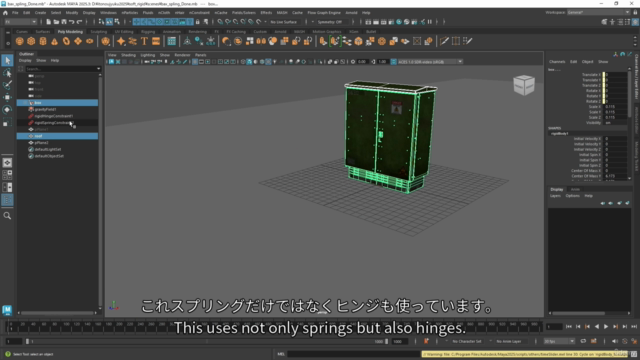Click the Save Scene icon
Screen dimensions: 640x360
(x=64, y=22)
